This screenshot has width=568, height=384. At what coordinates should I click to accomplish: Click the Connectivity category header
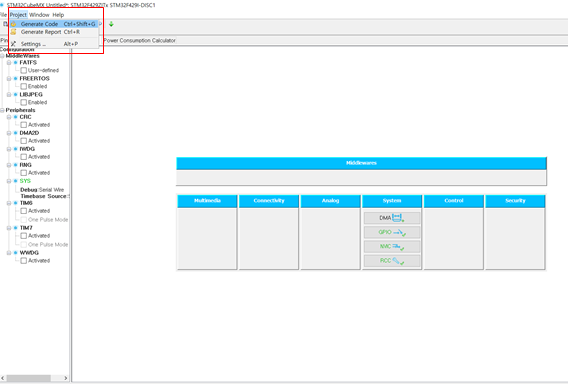tap(269, 201)
